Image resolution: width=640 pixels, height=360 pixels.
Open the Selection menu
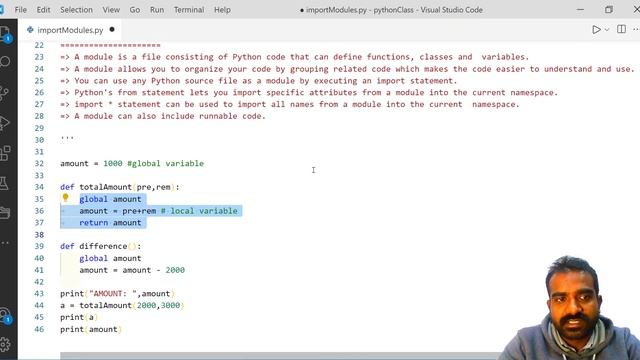[76, 9]
